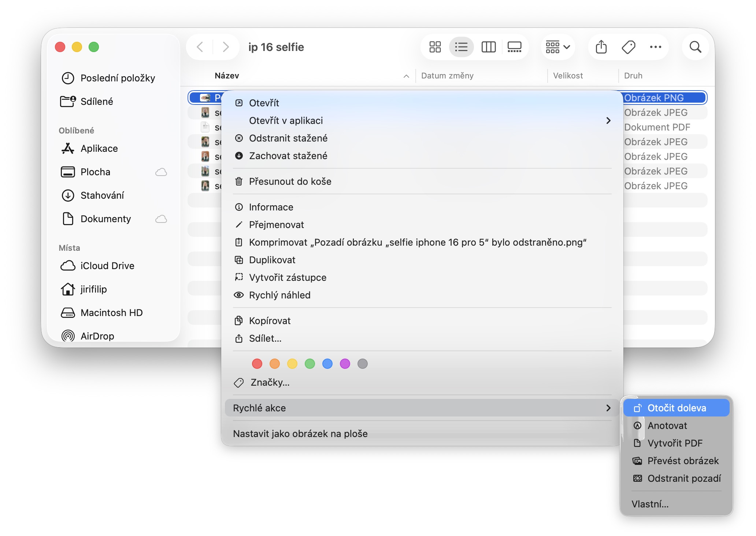The height and width of the screenshot is (536, 756).
Task: Click Převést obrázek in submenu
Action: click(x=683, y=461)
